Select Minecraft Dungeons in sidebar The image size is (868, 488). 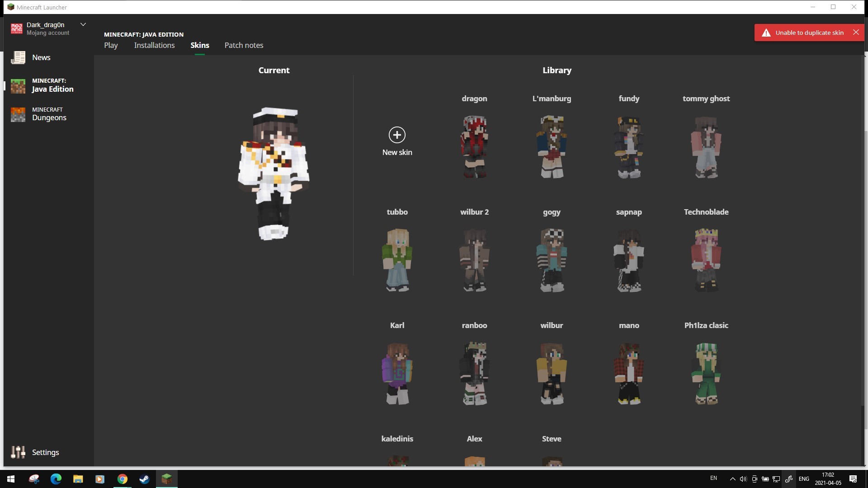pyautogui.click(x=49, y=114)
